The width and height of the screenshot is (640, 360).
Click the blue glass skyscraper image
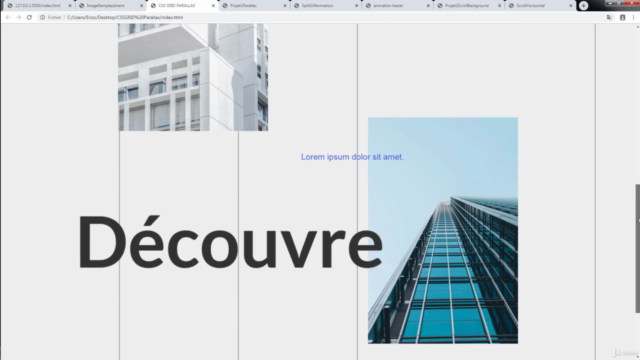pos(443,231)
